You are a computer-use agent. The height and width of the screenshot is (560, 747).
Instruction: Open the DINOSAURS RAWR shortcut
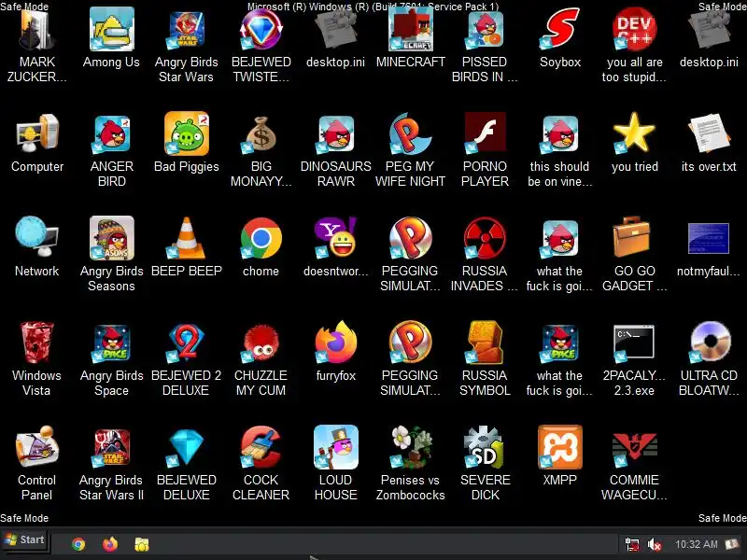[x=336, y=134]
